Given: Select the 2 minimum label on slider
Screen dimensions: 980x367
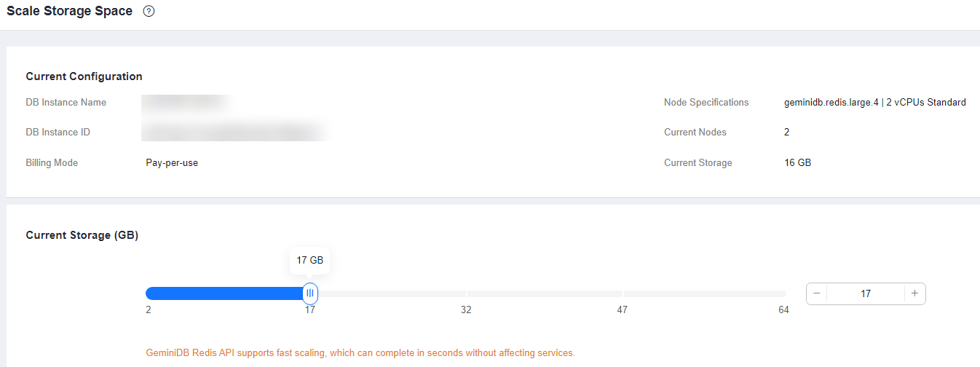Looking at the screenshot, I should click(149, 309).
